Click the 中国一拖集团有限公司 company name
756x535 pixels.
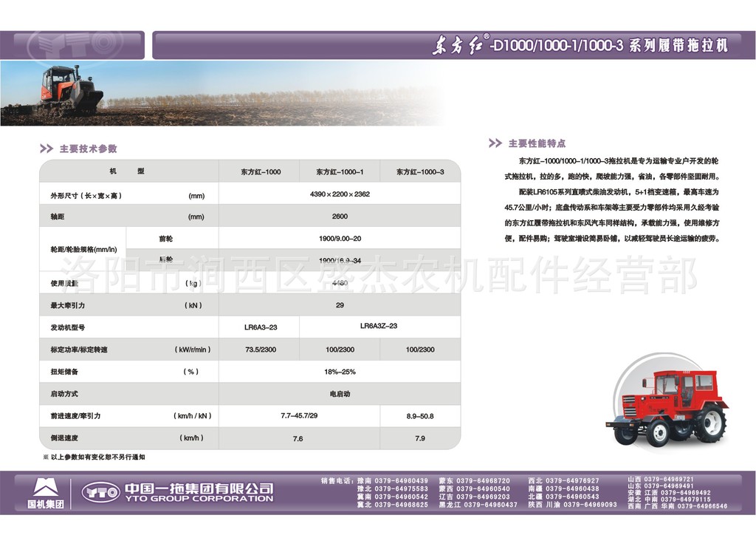[199, 488]
